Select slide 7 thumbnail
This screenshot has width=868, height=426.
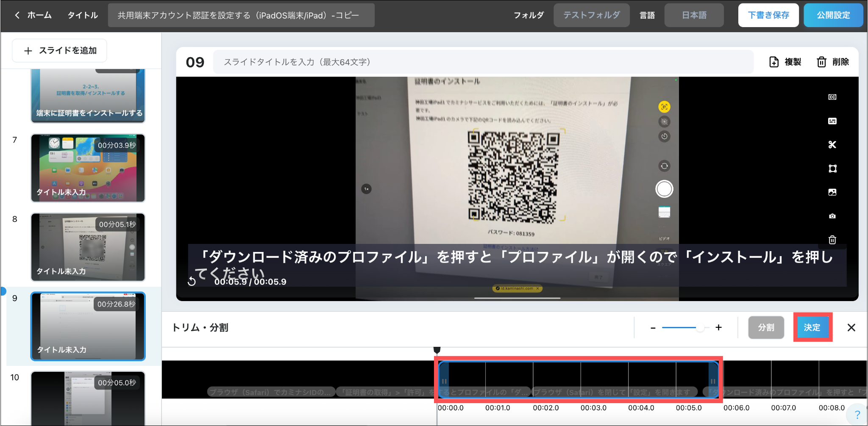(x=88, y=168)
